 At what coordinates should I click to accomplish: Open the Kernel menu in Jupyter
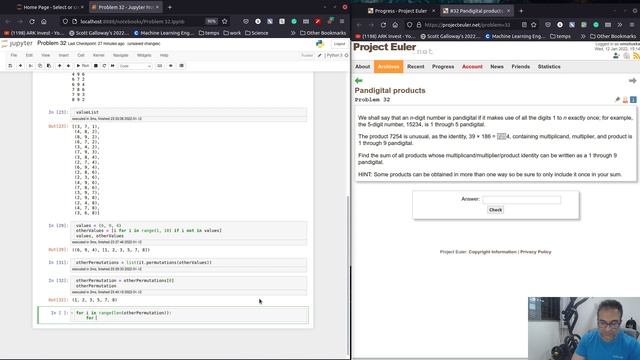tap(98, 55)
